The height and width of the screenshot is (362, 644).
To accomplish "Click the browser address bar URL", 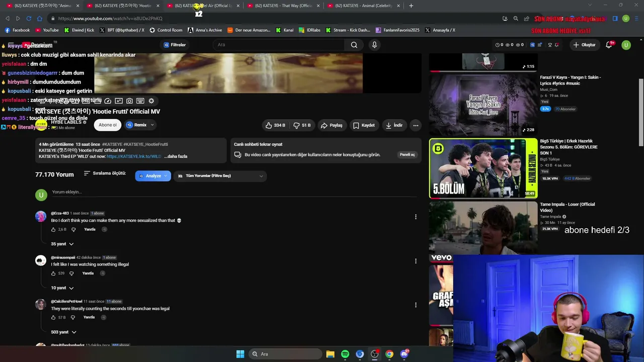I will tap(110, 19).
